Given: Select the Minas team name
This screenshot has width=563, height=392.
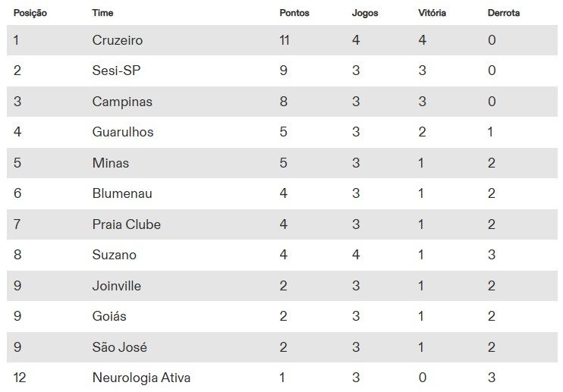Looking at the screenshot, I should click(x=111, y=163).
